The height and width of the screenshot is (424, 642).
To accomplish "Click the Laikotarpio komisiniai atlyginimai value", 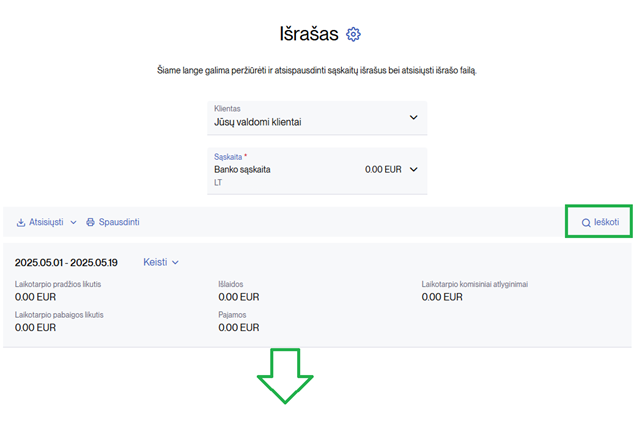I will (x=442, y=297).
